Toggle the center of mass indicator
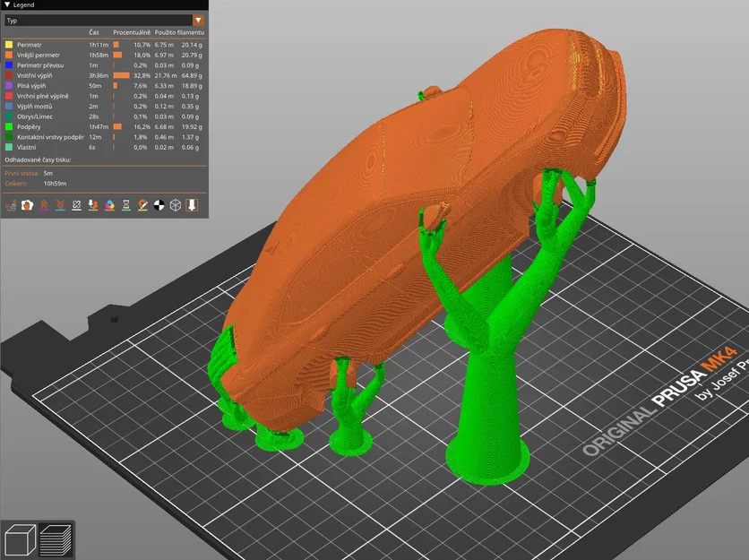This screenshot has height=560, width=749. click(x=160, y=204)
